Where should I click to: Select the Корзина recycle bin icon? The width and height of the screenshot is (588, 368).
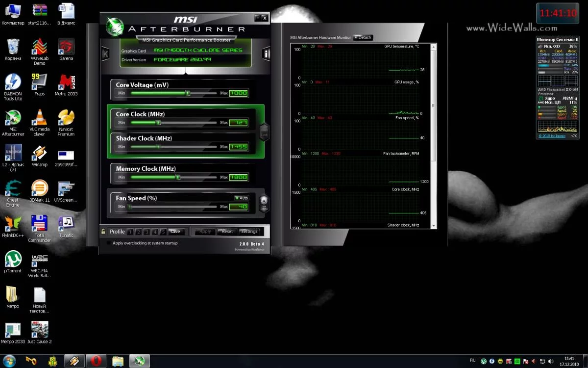point(13,49)
